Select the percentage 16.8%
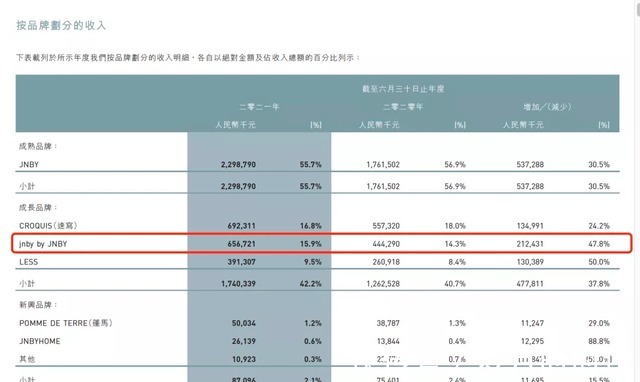Image resolution: width=640 pixels, height=382 pixels. pos(311,226)
